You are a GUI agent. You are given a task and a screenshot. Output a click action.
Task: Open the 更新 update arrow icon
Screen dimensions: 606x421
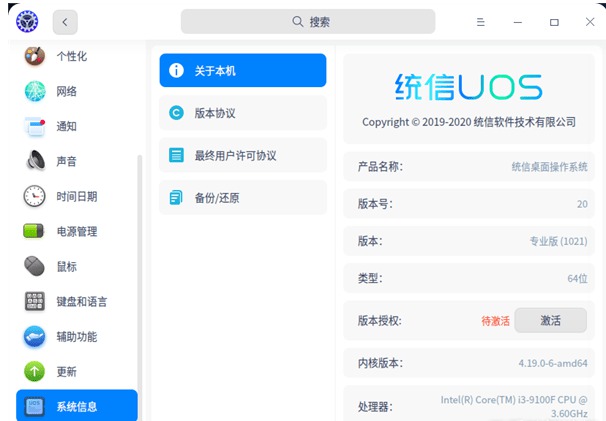34,372
